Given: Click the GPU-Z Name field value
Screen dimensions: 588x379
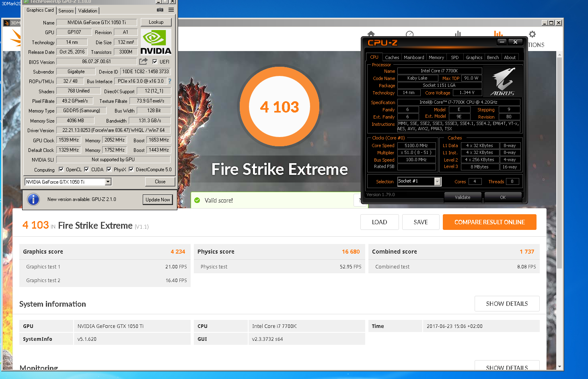Looking at the screenshot, I should [x=97, y=23].
